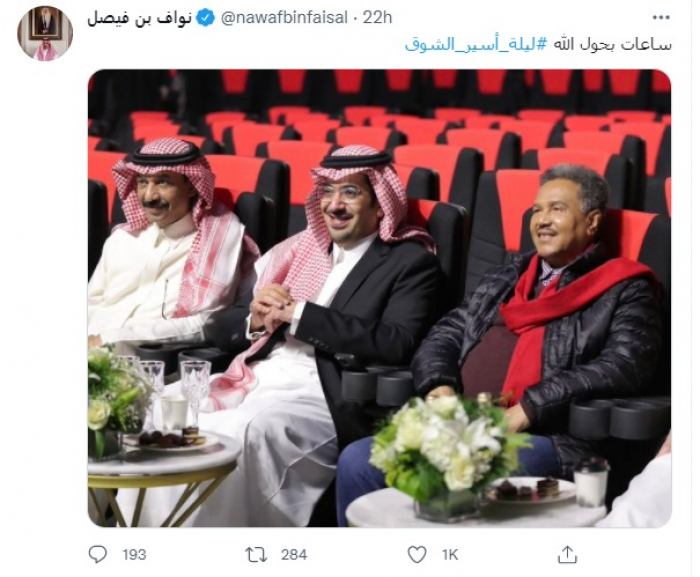Screen dimensions: 700x577
Task: Click the reply speech bubble icon
Action: coord(98,554)
